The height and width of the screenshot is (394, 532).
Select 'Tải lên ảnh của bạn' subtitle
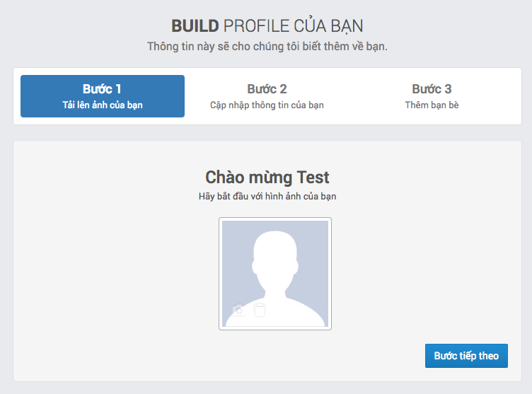[103, 105]
